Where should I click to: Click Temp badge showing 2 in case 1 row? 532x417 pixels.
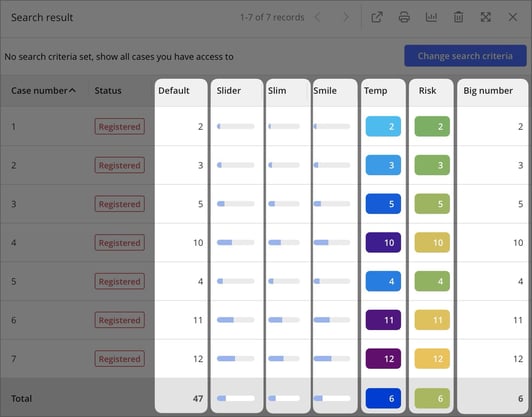point(383,127)
